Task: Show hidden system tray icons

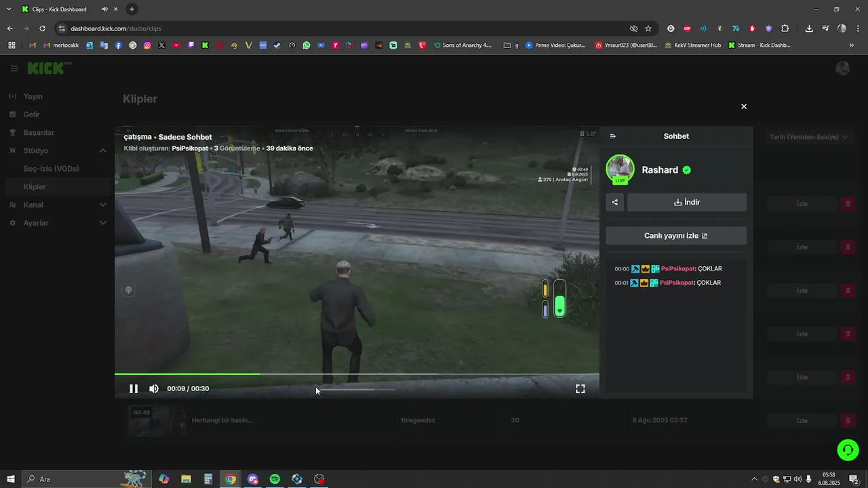Action: coord(754,479)
